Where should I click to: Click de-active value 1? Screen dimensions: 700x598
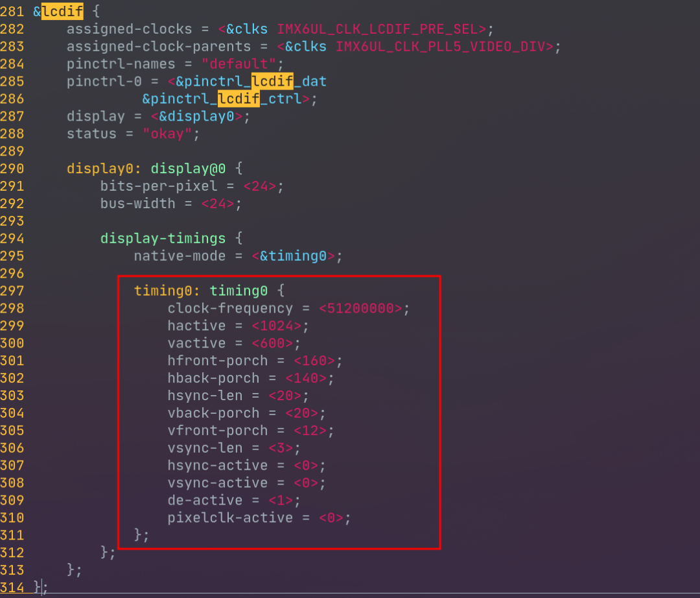click(281, 500)
